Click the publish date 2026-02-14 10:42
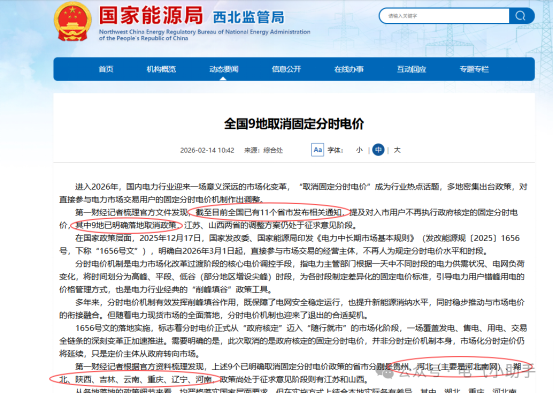Screen dimensions: 554x393 pyautogui.click(x=207, y=150)
